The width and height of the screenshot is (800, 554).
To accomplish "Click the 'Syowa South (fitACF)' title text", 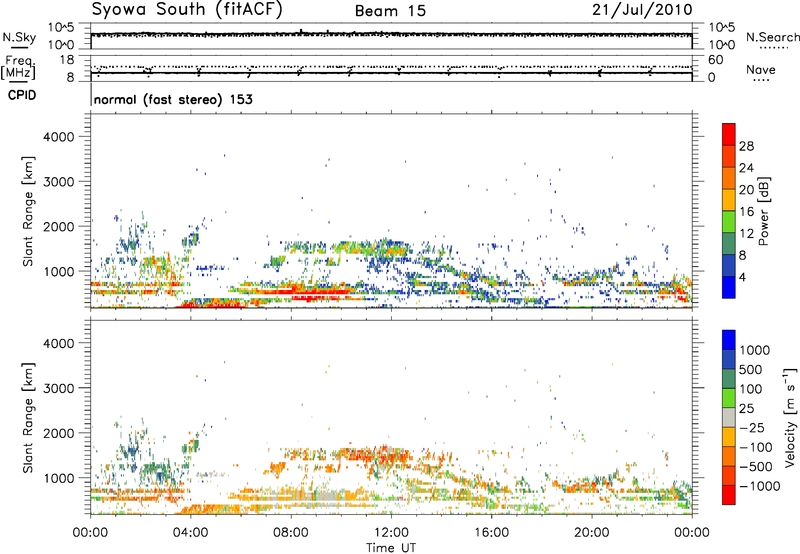I will click(x=186, y=10).
